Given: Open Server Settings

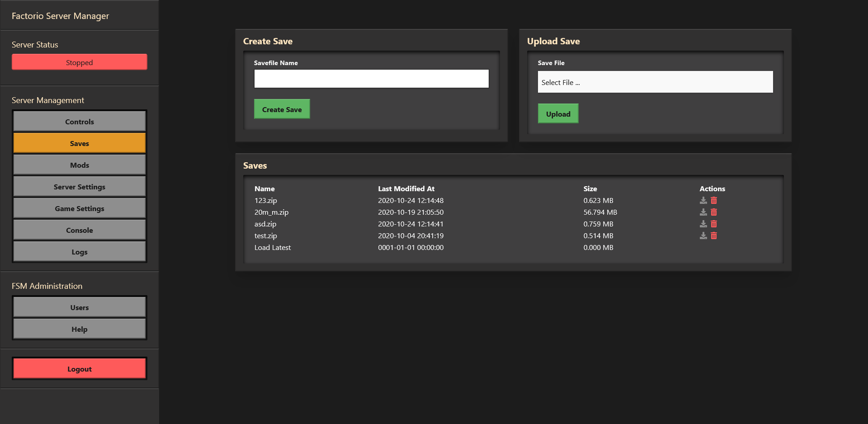Looking at the screenshot, I should pyautogui.click(x=80, y=187).
